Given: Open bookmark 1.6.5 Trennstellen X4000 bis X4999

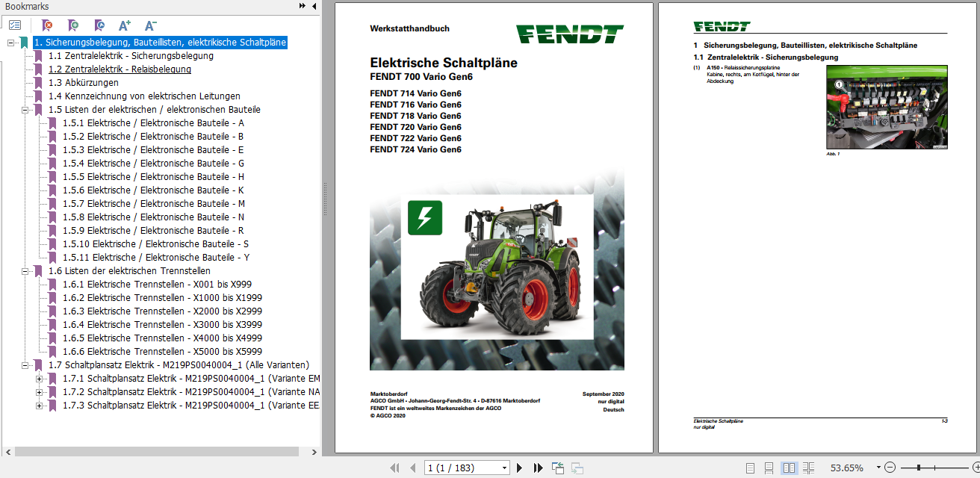Looking at the screenshot, I should (x=162, y=338).
